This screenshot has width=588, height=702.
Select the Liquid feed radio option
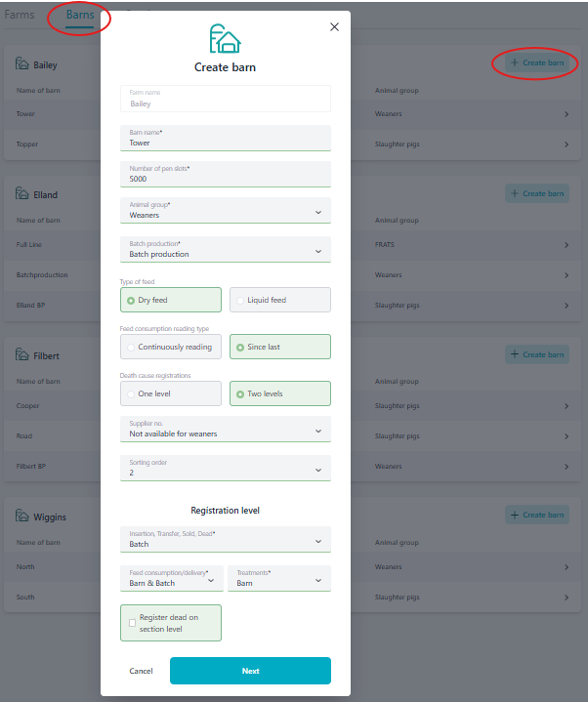point(279,300)
